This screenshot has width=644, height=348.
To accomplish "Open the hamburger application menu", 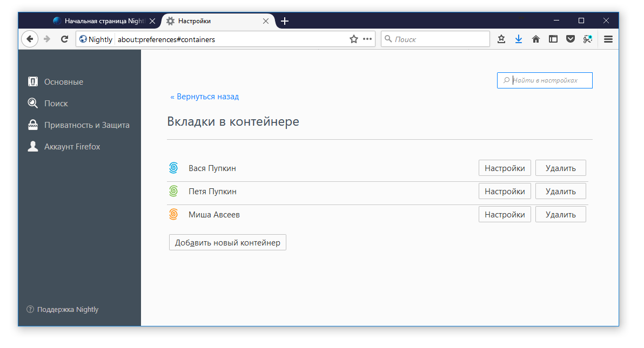I will (x=608, y=39).
